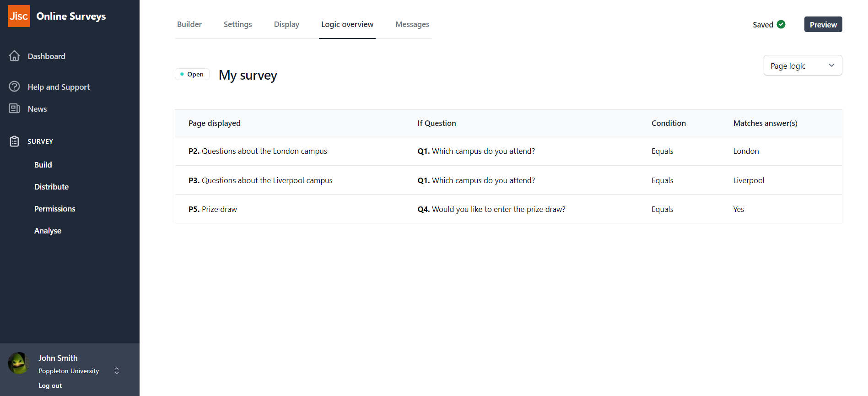Open the Distribute menu item
868x396 pixels.
coord(51,187)
